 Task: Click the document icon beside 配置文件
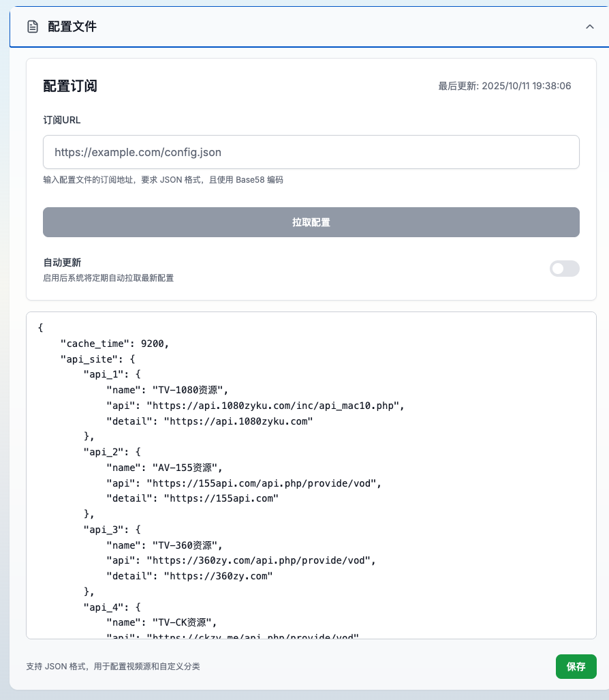pos(32,27)
